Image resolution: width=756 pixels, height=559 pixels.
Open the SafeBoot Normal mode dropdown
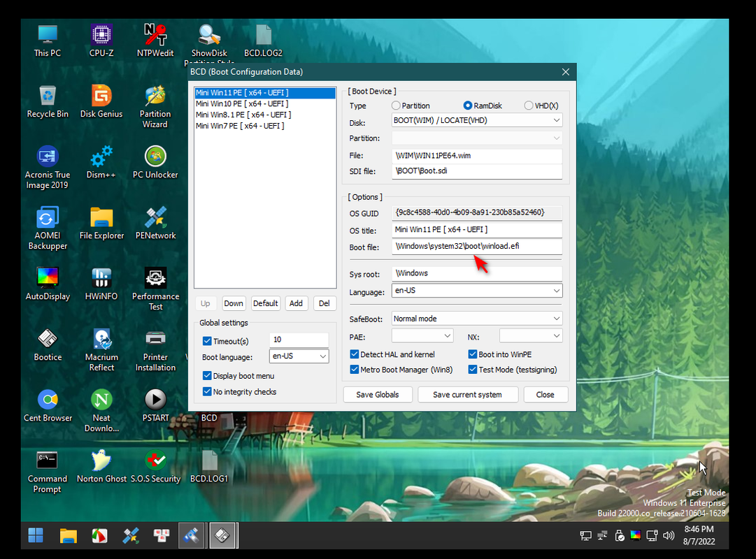477,319
